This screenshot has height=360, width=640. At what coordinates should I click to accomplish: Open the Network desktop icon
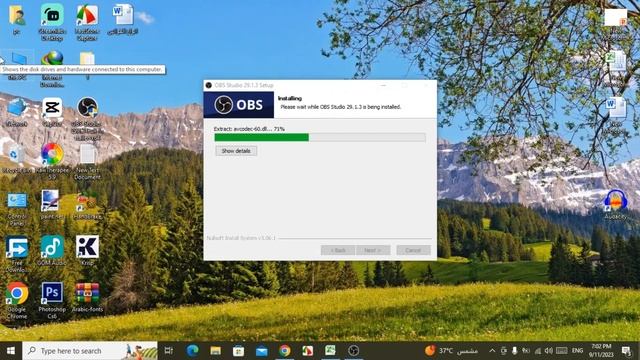(x=17, y=112)
